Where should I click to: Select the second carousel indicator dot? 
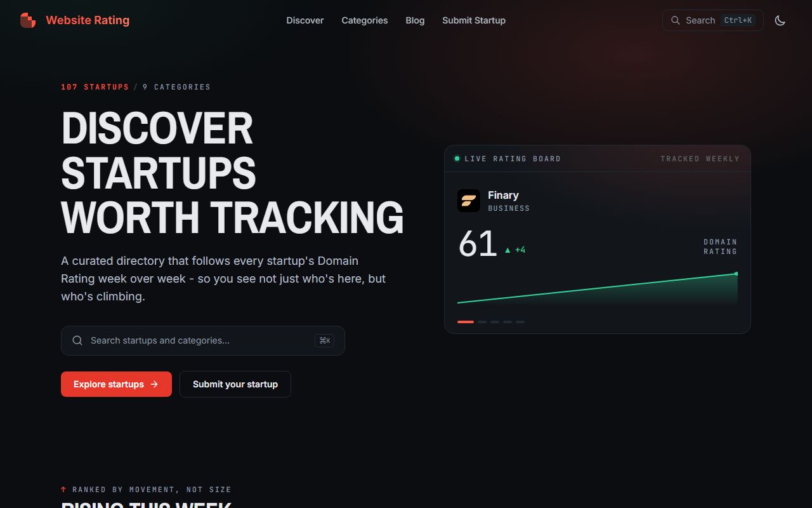coord(482,322)
